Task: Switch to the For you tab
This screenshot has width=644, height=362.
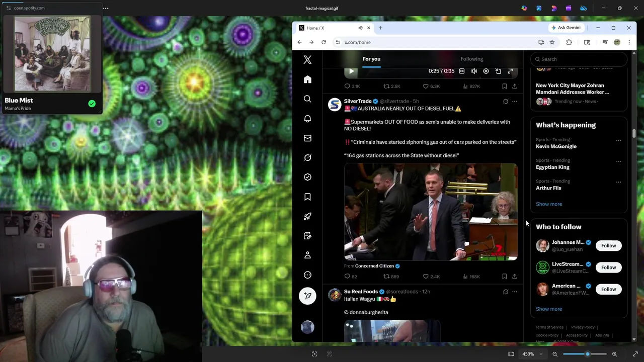Action: [371, 59]
